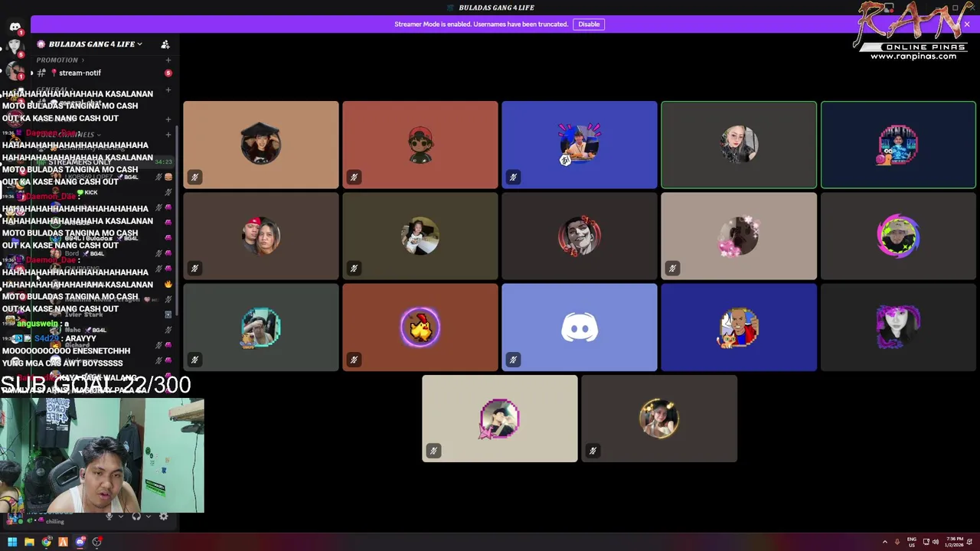Viewport: 980px width, 551px height.
Task: Open Google Chrome from the taskbar
Action: (47, 542)
